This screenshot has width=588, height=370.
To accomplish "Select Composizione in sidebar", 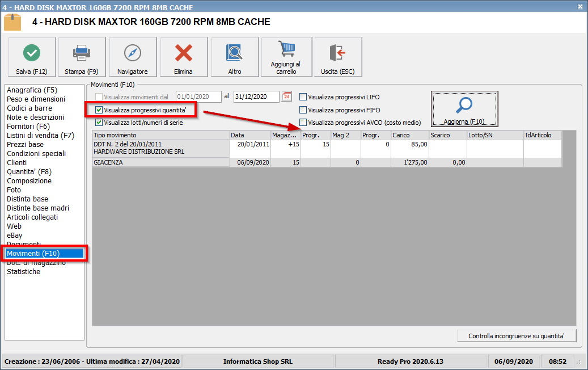I will [x=29, y=180].
